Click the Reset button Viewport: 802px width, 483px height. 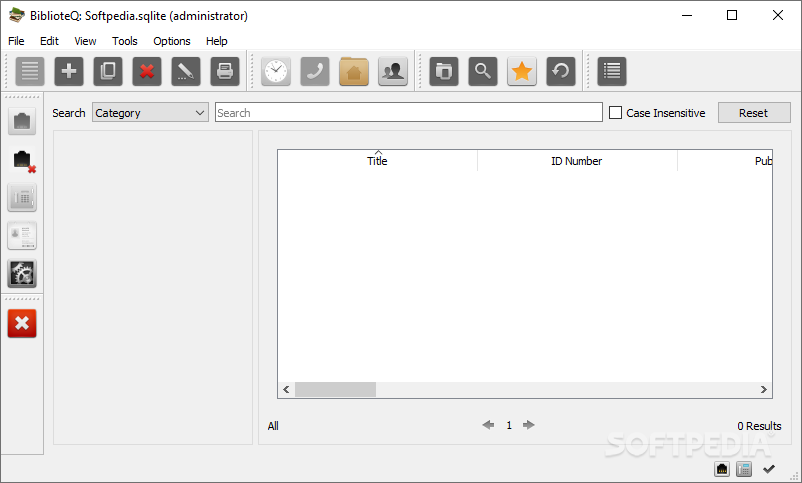(x=754, y=113)
